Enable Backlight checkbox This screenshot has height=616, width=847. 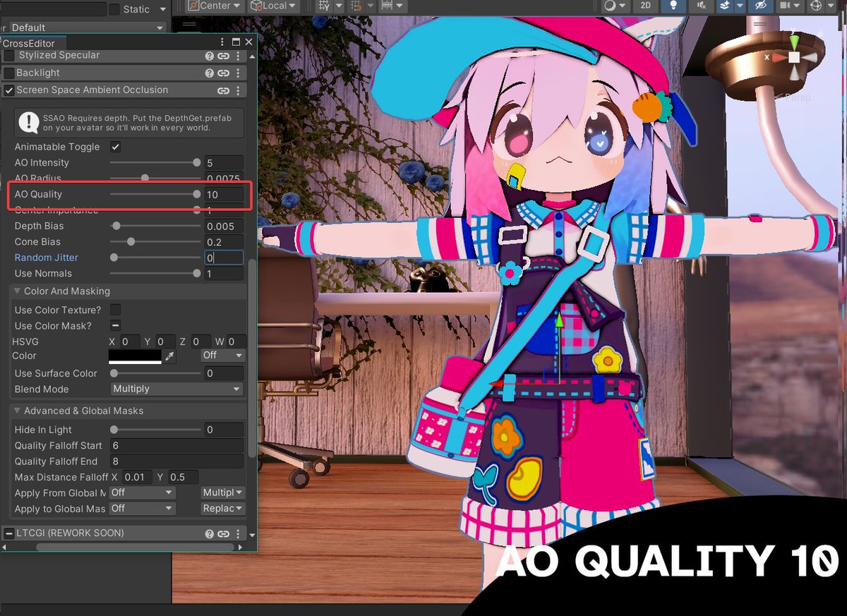pos(9,73)
